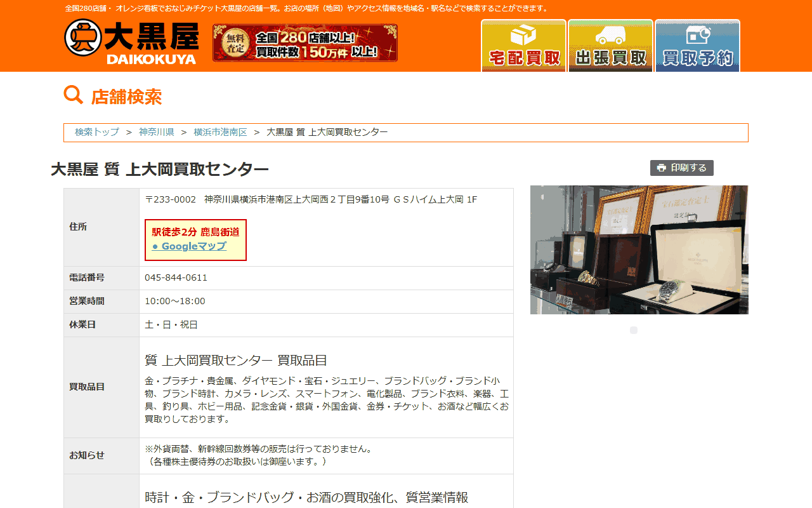Click the 休業日 row label
Screen dimensions: 812x508
coord(82,324)
